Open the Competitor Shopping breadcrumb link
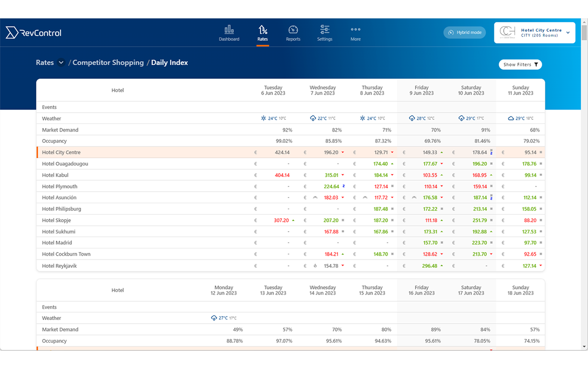 click(x=108, y=62)
